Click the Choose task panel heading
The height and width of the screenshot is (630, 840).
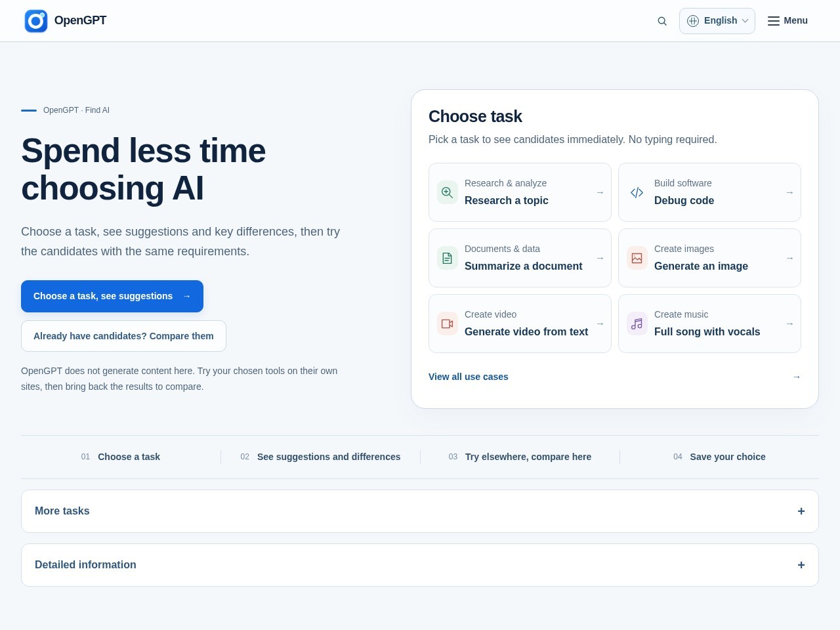475,116
